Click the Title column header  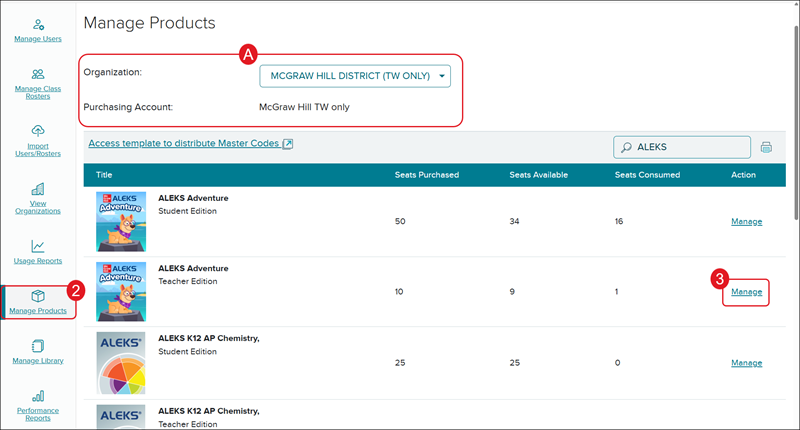[105, 175]
